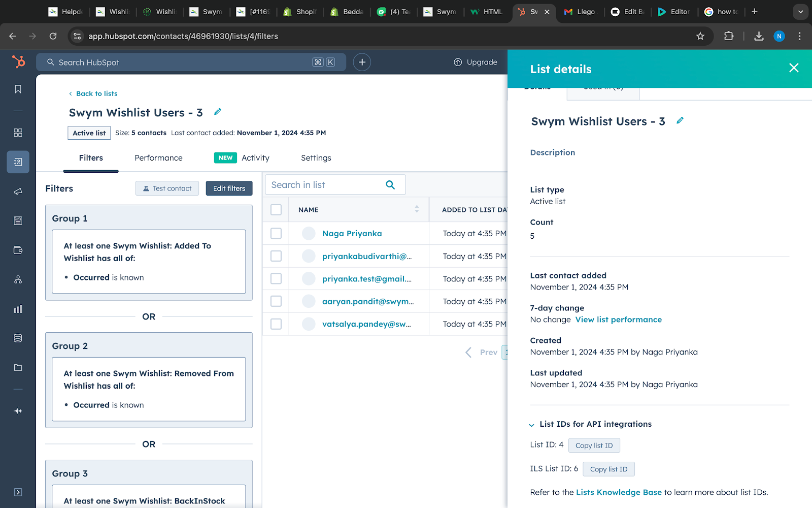This screenshot has width=812, height=508.
Task: Click the plus quick-create button in top bar
Action: click(x=362, y=62)
